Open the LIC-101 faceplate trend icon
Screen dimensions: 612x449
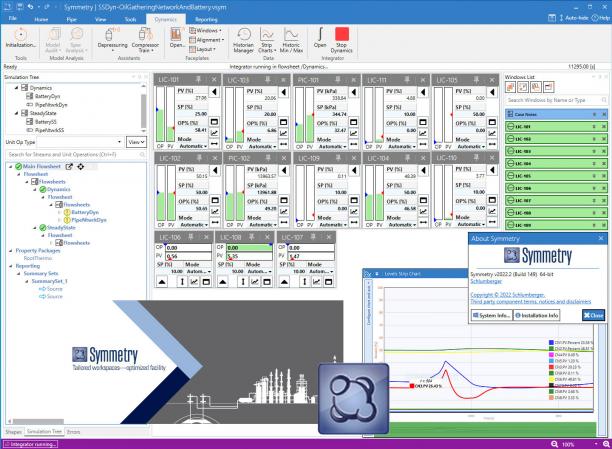pos(214,133)
